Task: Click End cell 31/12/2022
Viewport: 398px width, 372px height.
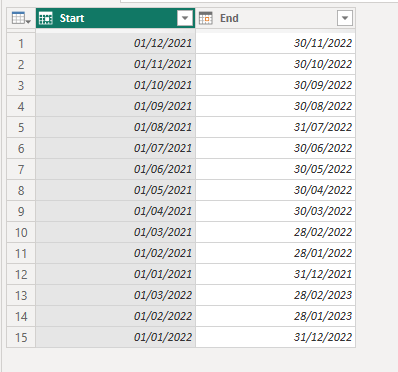Action: 275,337
